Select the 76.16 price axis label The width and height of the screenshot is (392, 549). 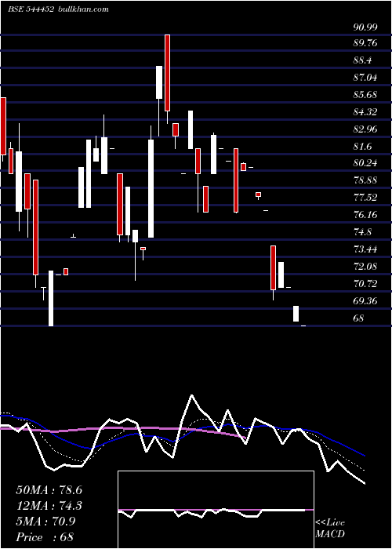point(365,215)
